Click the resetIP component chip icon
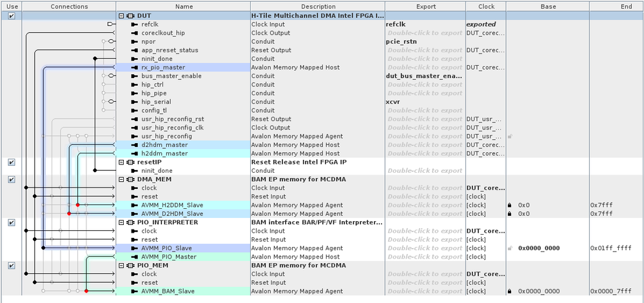The image size is (644, 303). point(131,162)
